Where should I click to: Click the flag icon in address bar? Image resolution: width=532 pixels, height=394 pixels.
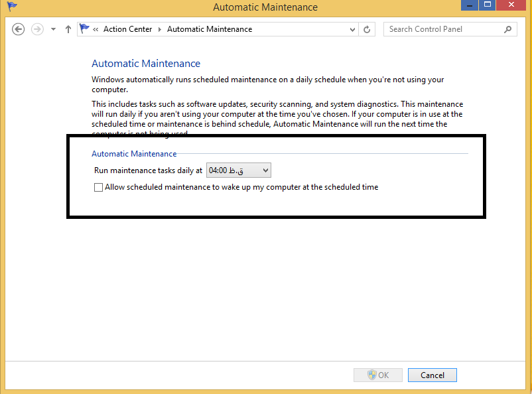pyautogui.click(x=84, y=29)
